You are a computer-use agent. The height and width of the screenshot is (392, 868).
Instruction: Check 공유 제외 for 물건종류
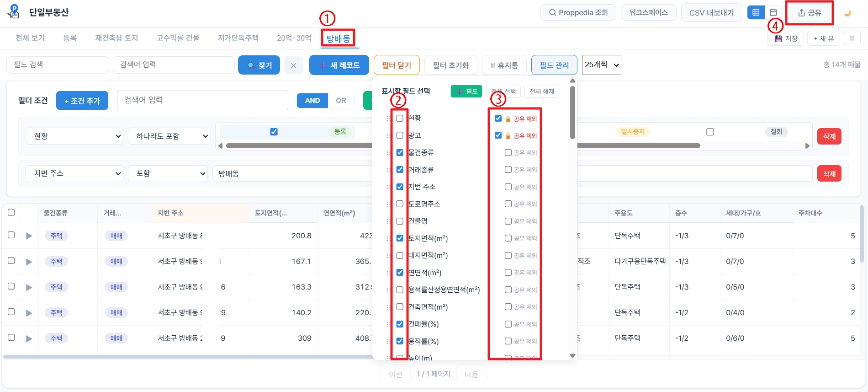[x=508, y=152]
